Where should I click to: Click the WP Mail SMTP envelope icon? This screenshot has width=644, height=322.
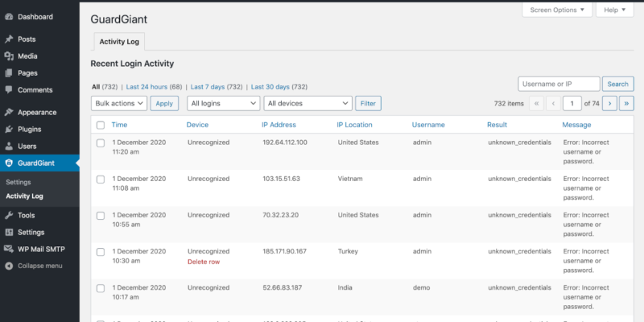tap(9, 249)
